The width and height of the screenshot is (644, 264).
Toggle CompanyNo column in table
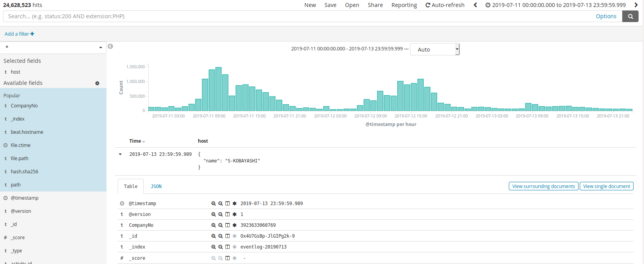click(227, 225)
